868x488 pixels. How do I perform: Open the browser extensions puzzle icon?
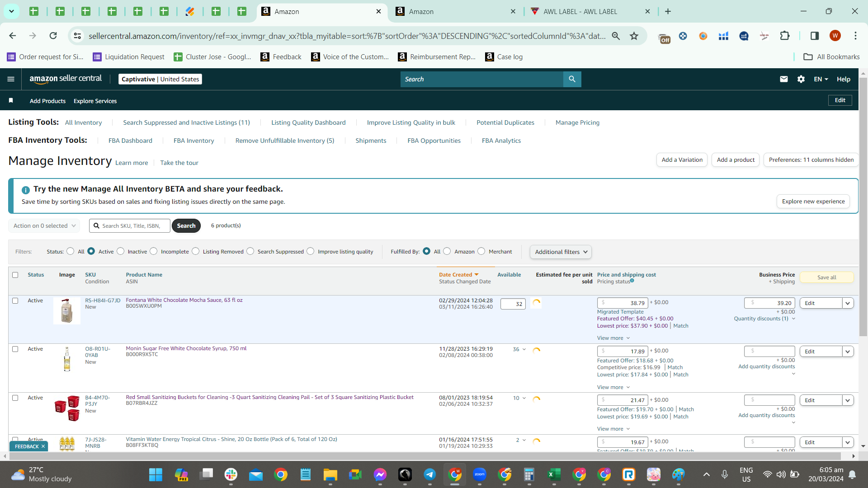pyautogui.click(x=785, y=36)
